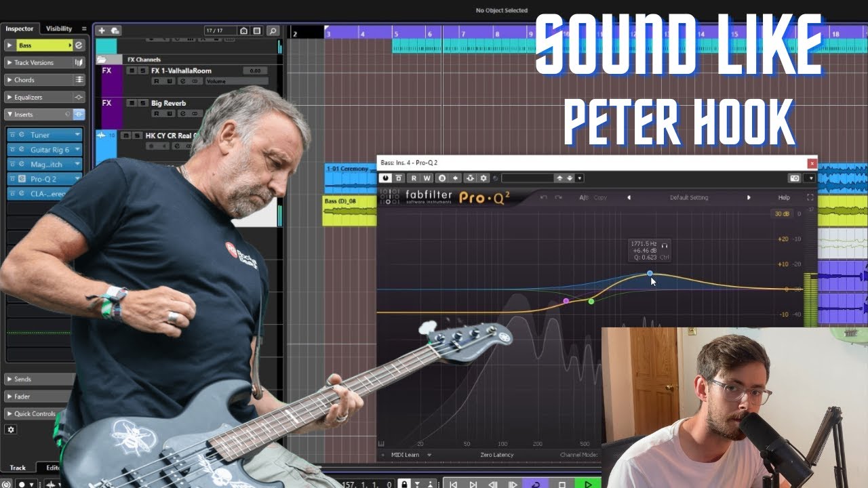Screen dimensions: 868x488
Task: Open the Editor tab at bottom
Action: (52, 468)
